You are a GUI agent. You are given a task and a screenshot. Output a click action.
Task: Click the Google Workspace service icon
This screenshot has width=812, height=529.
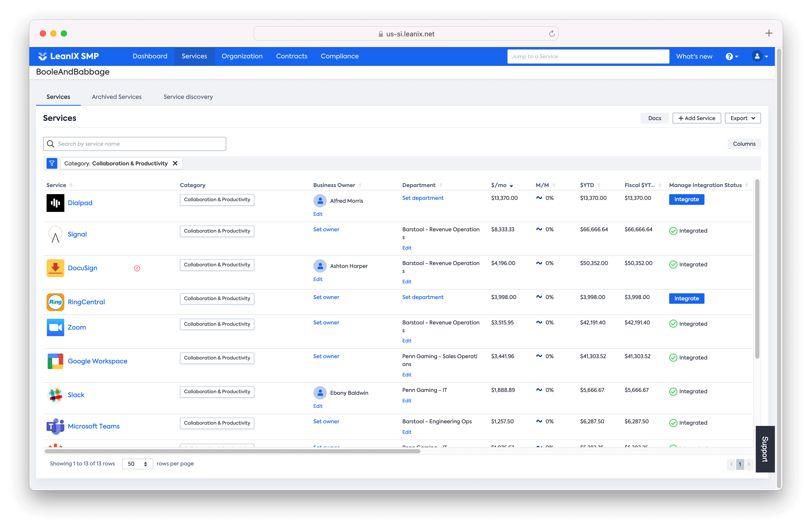click(x=55, y=361)
